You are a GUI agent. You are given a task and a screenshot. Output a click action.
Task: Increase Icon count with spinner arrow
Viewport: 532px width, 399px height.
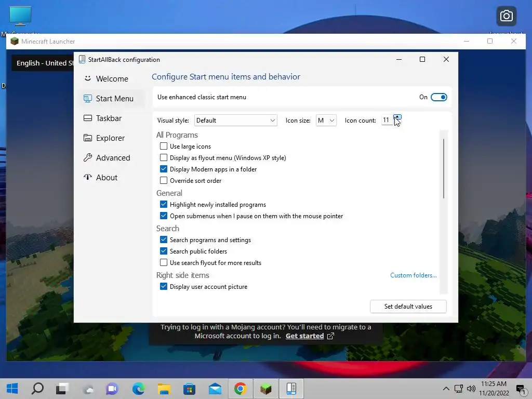coord(397,117)
